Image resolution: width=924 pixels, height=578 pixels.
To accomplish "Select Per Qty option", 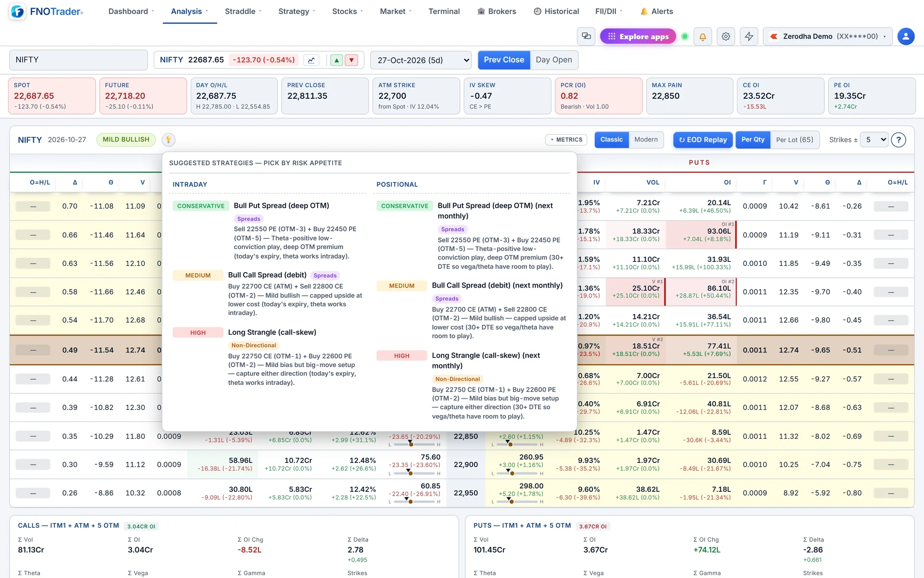I will coord(753,140).
